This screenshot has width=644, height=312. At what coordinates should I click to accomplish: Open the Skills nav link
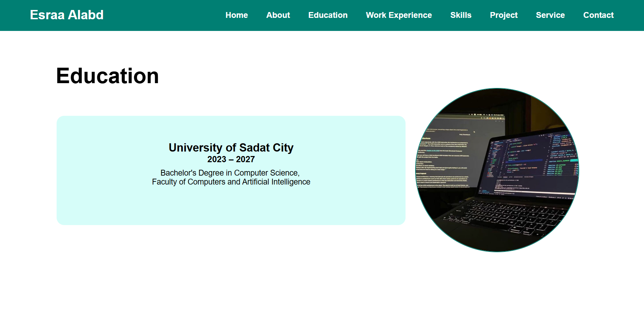[x=460, y=15]
